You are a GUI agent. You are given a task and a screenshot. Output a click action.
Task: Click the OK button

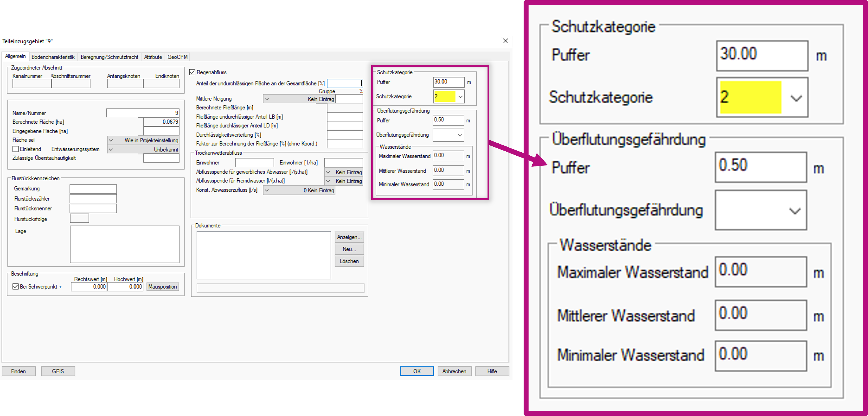point(417,371)
